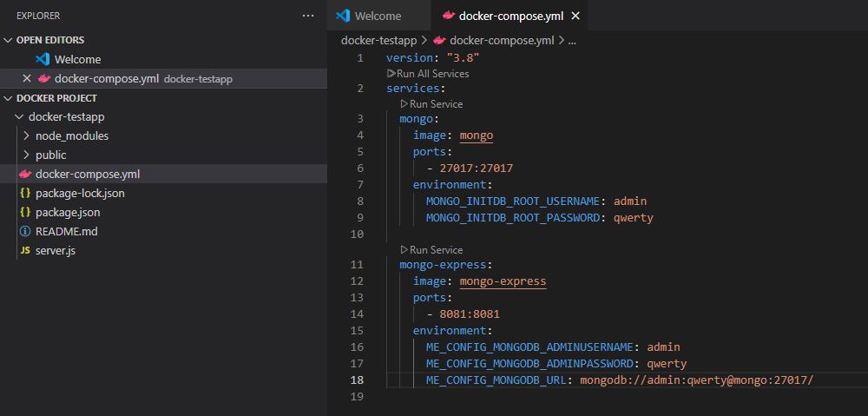Click the mongo-express: service key on line 11
Image resolution: width=868 pixels, height=416 pixels.
tap(446, 265)
